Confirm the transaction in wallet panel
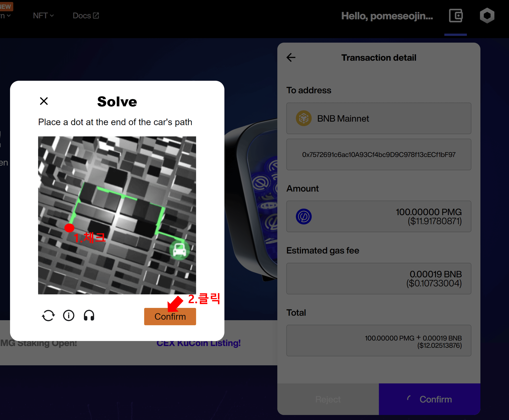509x420 pixels. pyautogui.click(x=430, y=399)
